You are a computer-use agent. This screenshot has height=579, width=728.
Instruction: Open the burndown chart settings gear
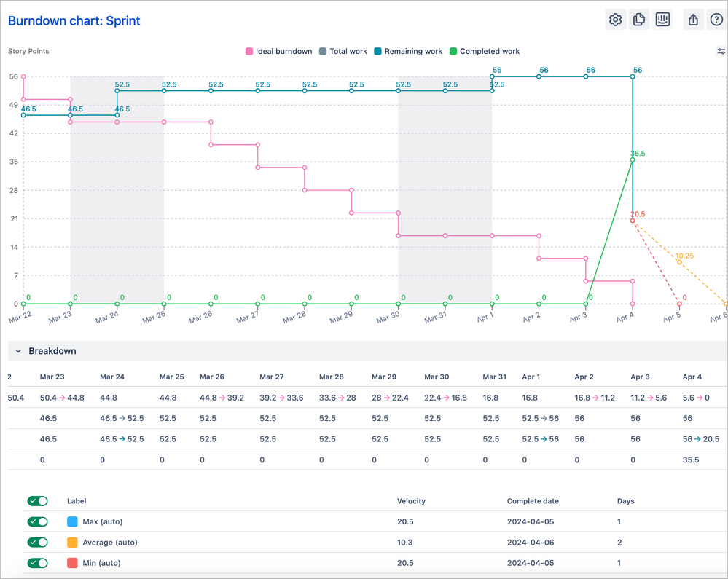615,20
